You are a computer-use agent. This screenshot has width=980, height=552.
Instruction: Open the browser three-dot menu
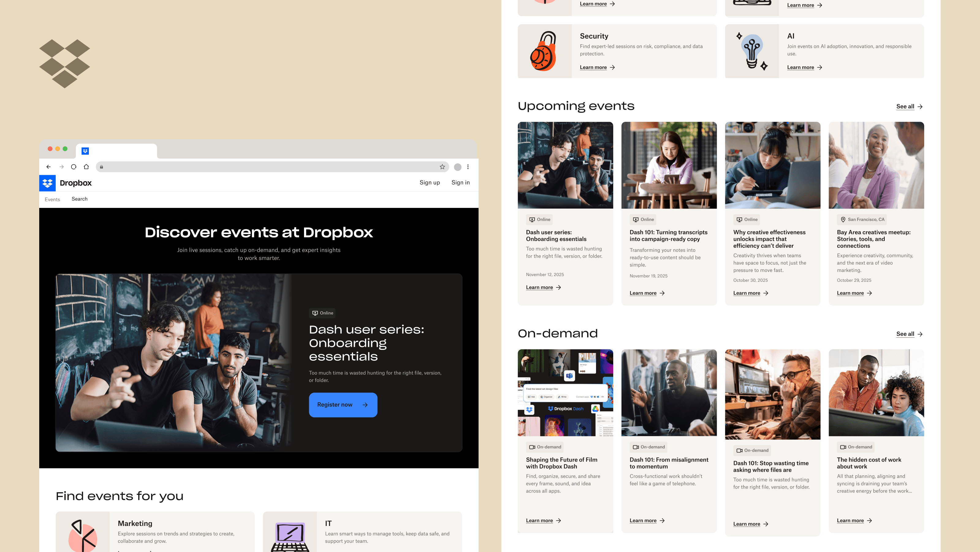coord(468,167)
